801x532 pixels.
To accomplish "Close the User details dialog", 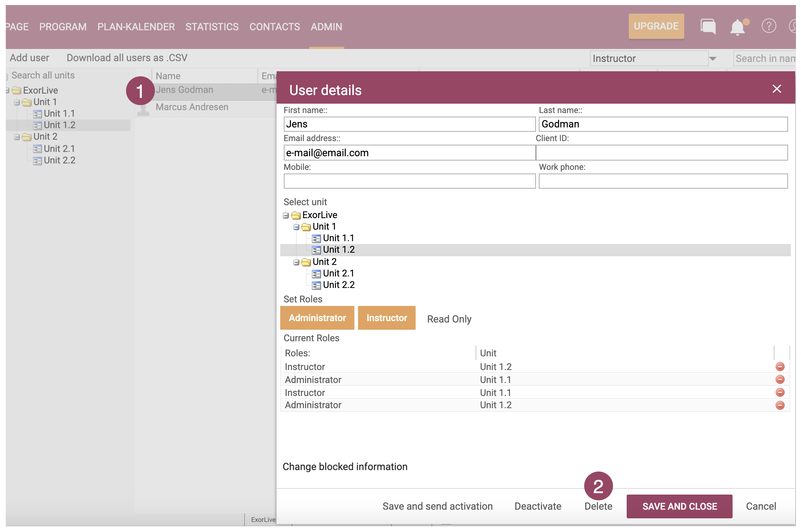I will pyautogui.click(x=777, y=89).
